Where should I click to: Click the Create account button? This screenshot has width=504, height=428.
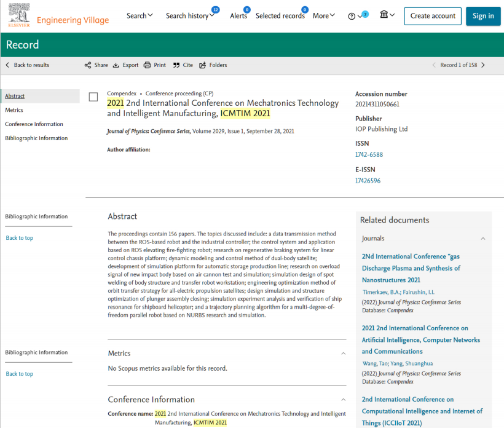pos(433,16)
